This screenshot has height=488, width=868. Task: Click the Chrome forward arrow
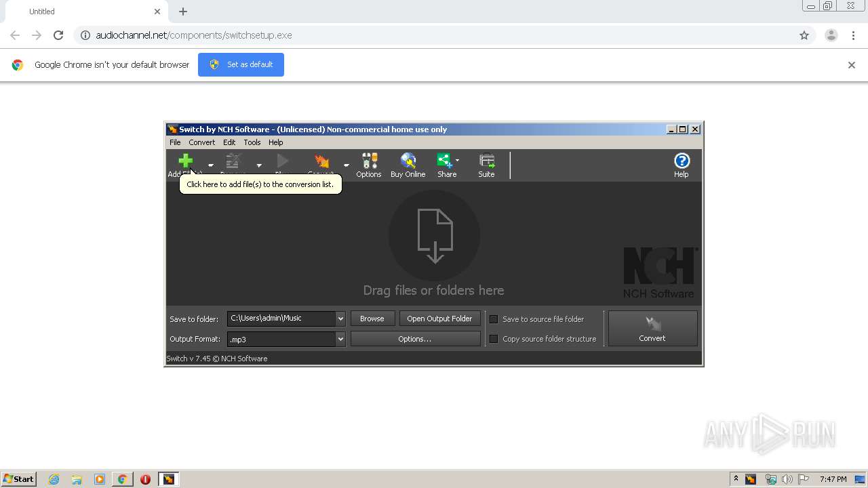[x=37, y=35]
